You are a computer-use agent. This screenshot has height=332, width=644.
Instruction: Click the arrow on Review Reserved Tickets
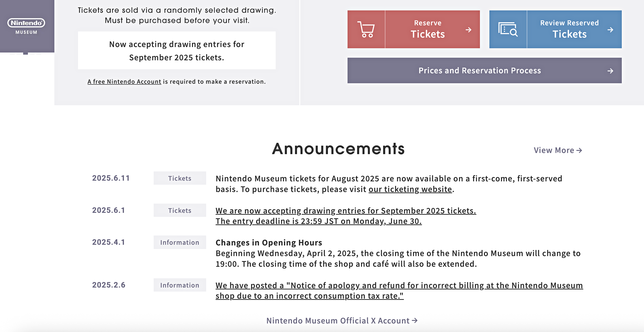tap(610, 30)
